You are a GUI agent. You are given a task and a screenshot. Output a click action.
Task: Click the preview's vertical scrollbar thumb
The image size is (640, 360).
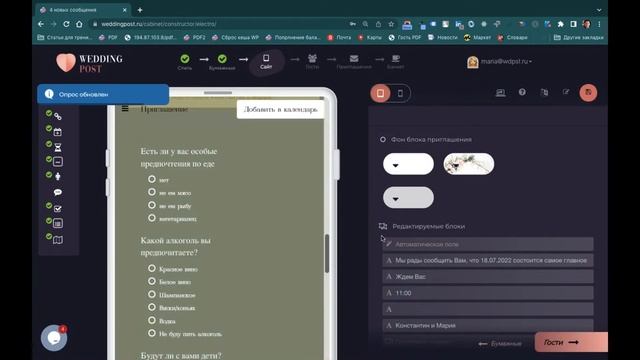pyautogui.click(x=327, y=253)
